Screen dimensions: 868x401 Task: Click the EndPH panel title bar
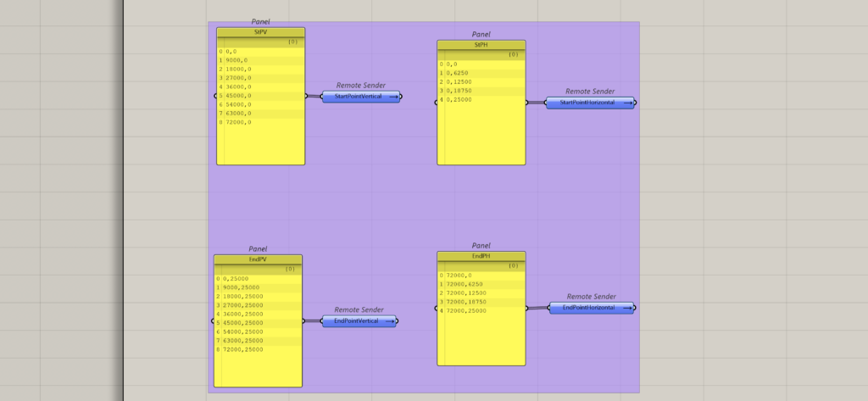point(481,256)
